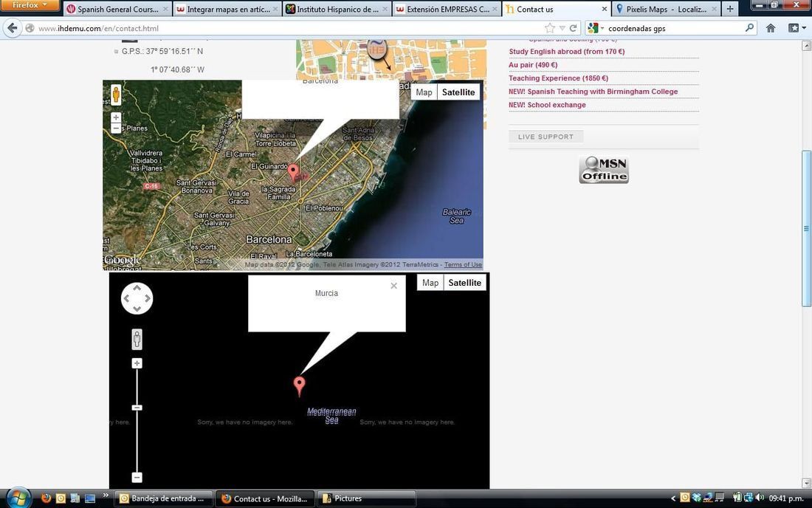Open the bookmarks toolbar button
Viewport: 812px width, 508px height.
coord(796,28)
